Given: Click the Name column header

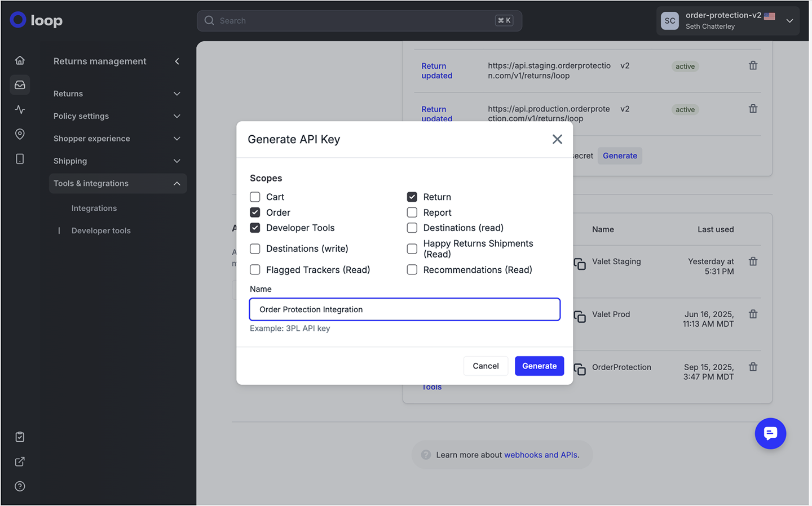Looking at the screenshot, I should 603,229.
